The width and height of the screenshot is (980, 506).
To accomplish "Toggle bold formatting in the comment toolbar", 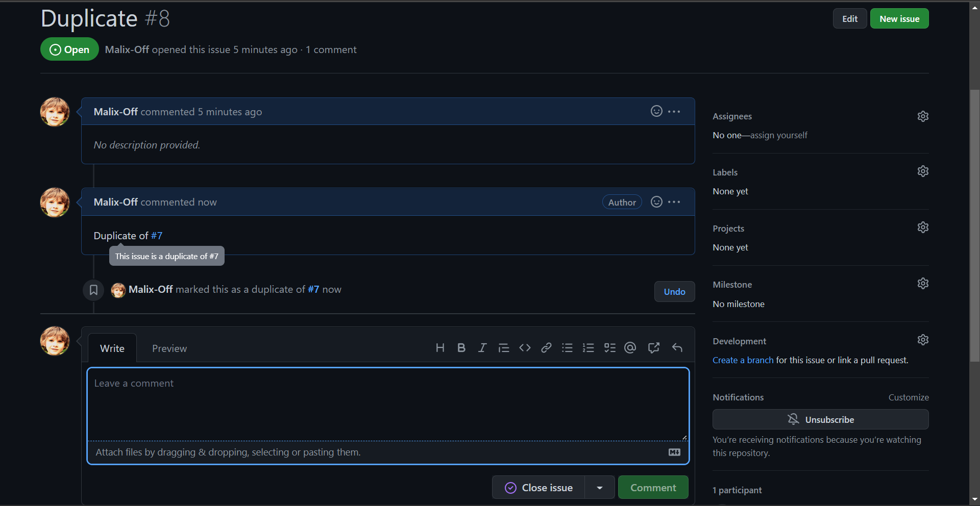I will [461, 347].
